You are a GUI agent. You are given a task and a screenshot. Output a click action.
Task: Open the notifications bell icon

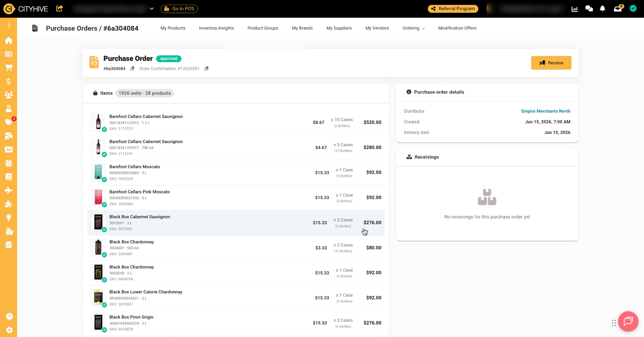point(602,9)
